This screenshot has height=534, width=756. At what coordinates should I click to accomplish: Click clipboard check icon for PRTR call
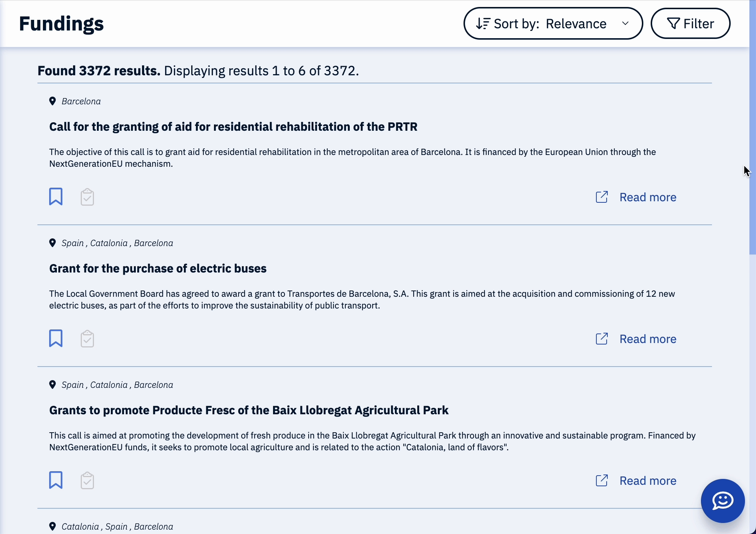(x=87, y=197)
